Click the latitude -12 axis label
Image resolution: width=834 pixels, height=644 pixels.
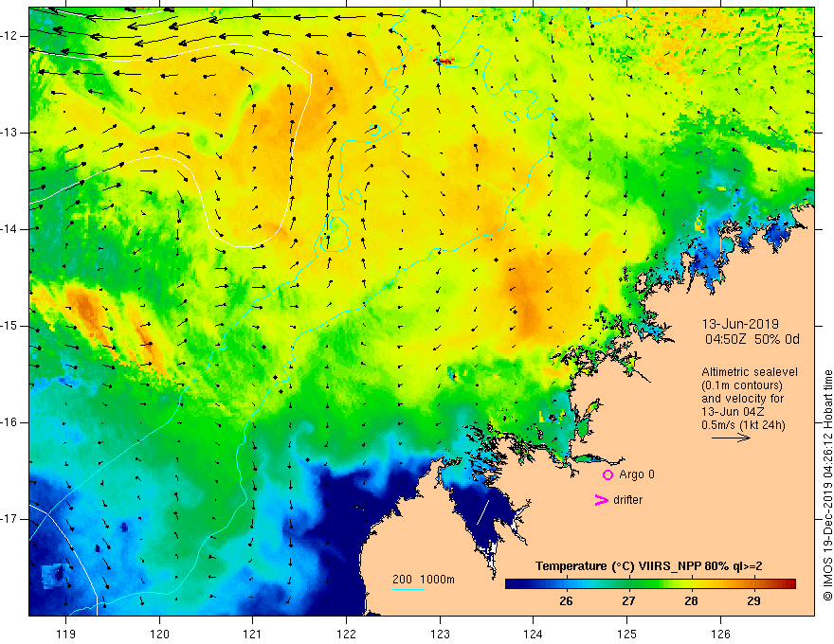point(10,36)
